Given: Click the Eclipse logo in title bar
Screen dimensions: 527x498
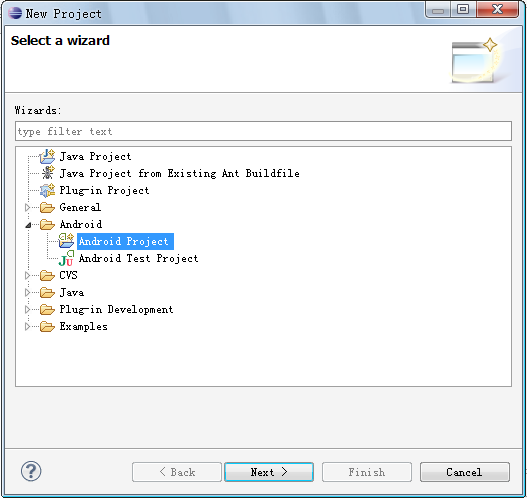Looking at the screenshot, I should pos(15,13).
